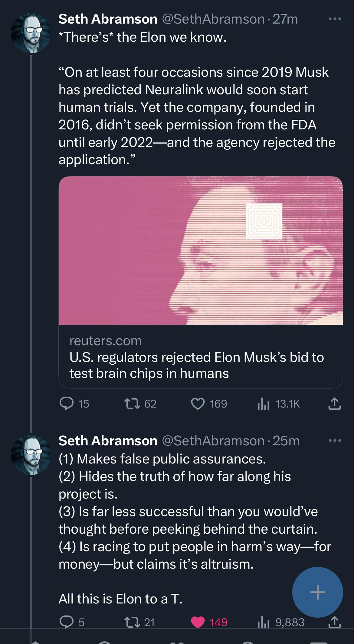Screen dimensions: 354x644
Task: Open the pink Neuralink article preview image
Action: click(x=201, y=250)
